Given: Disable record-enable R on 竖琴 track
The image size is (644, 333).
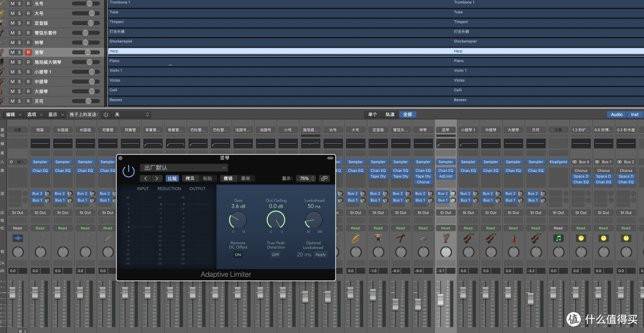Looking at the screenshot, I should (x=29, y=52).
